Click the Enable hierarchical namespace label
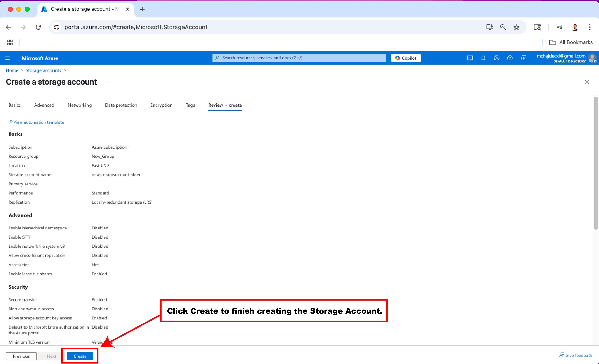This screenshot has width=599, height=364. point(37,228)
